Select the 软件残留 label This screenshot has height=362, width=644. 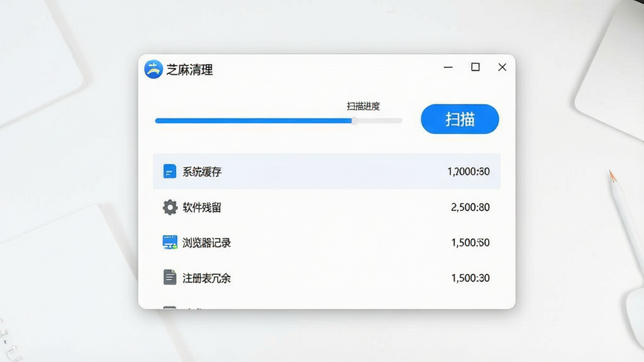(x=202, y=207)
